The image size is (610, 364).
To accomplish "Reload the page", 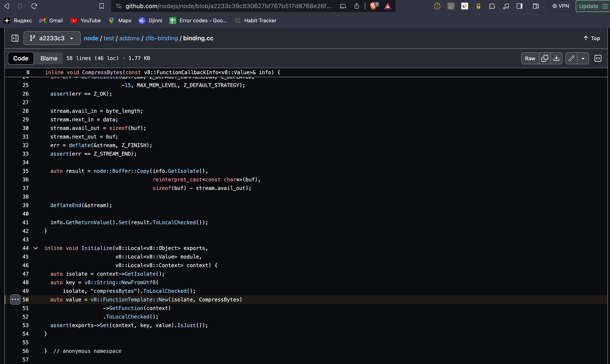I will [34, 6].
